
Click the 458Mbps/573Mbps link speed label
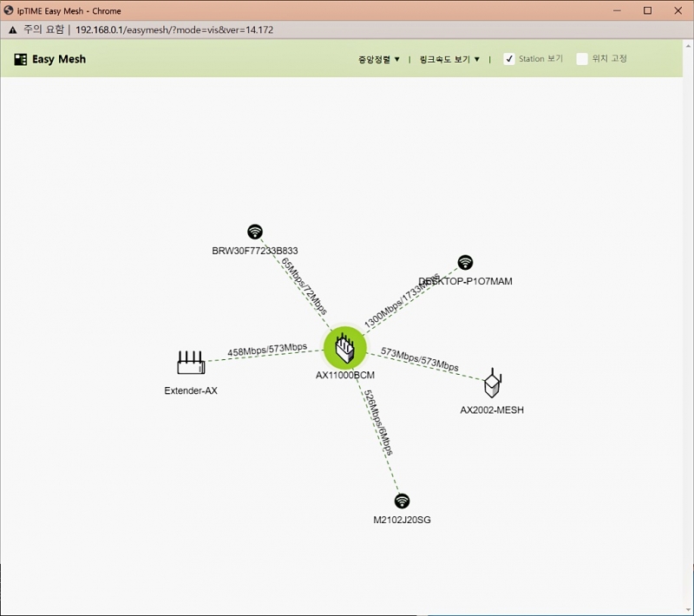coord(267,350)
